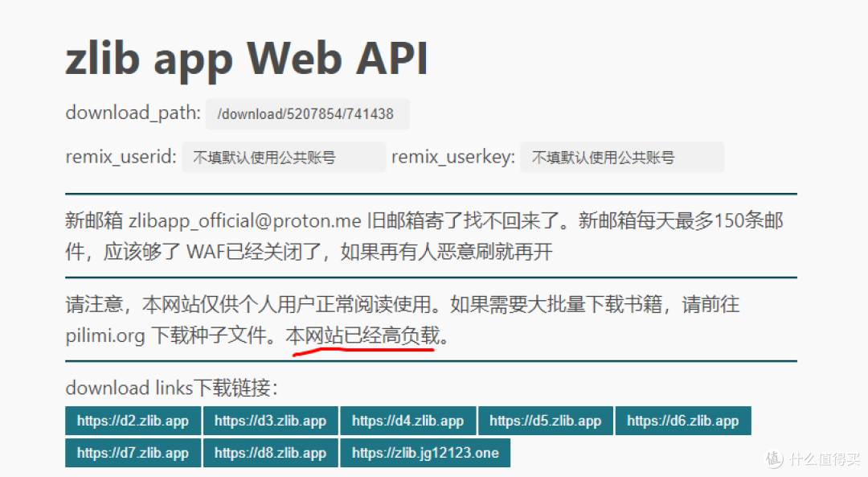Focus the remix_userkey input field
This screenshot has height=477, width=868.
point(621,158)
